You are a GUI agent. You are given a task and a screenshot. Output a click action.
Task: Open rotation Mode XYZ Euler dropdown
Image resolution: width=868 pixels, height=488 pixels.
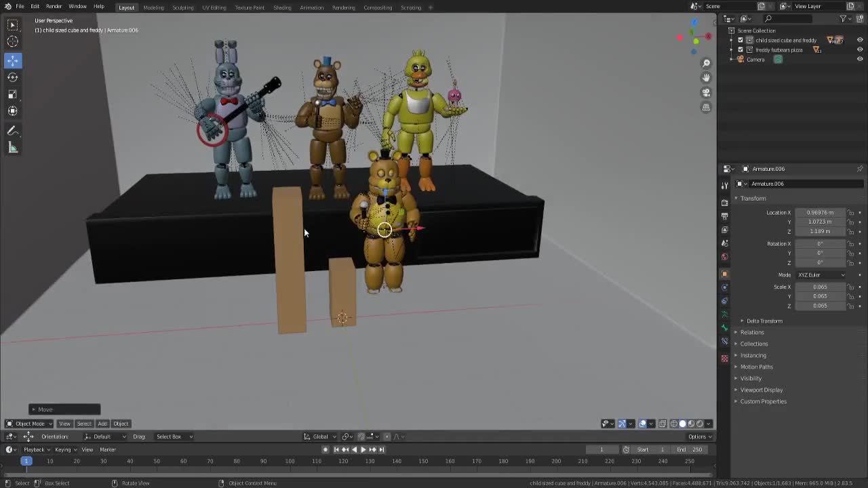pyautogui.click(x=821, y=275)
